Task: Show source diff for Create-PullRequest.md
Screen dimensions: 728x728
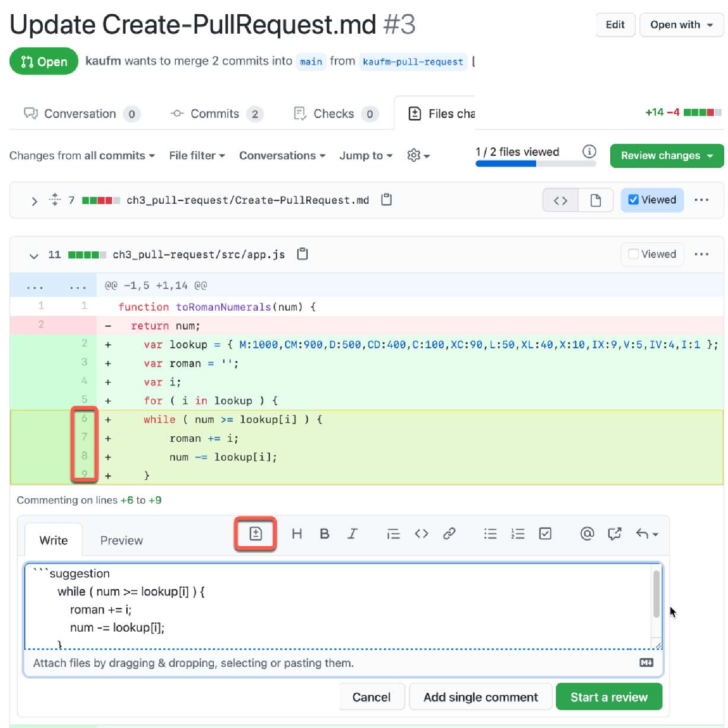Action: (x=560, y=200)
